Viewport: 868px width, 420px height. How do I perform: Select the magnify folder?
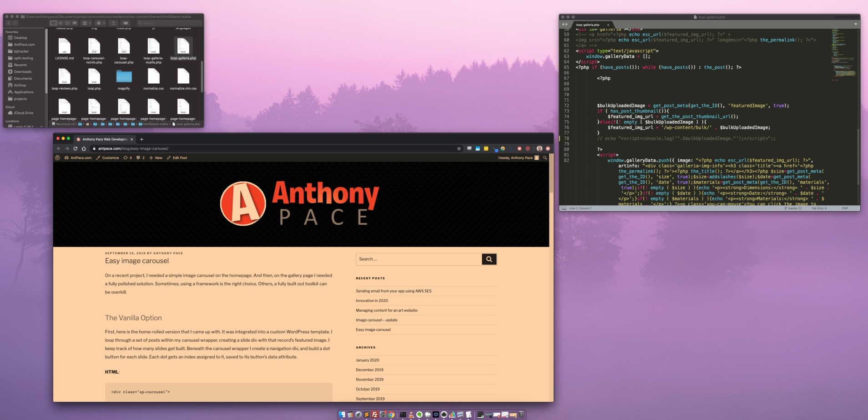click(x=124, y=79)
